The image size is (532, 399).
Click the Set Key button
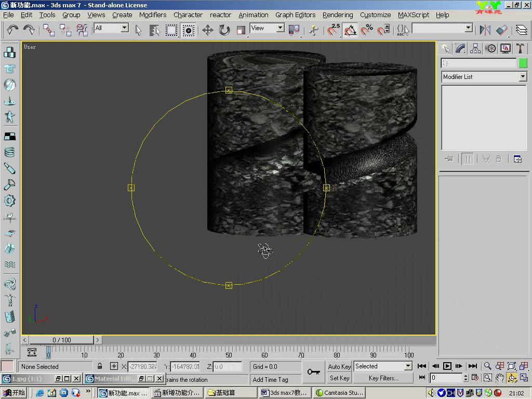point(339,378)
